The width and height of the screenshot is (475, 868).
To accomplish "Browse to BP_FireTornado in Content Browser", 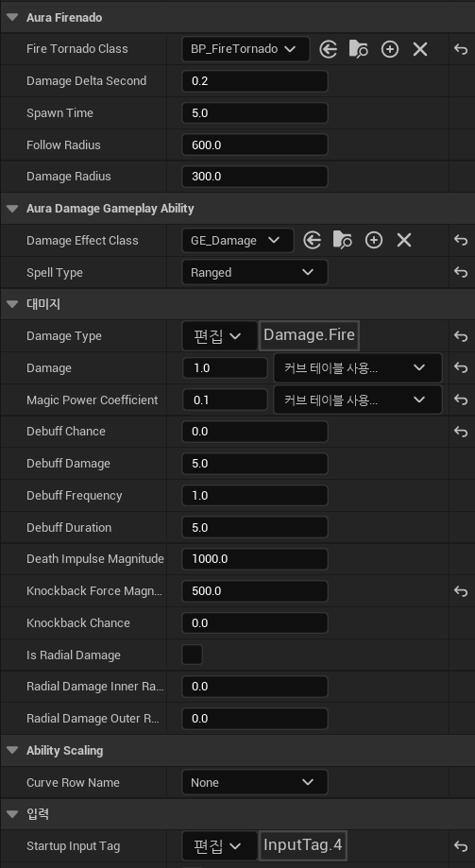I will coord(359,49).
